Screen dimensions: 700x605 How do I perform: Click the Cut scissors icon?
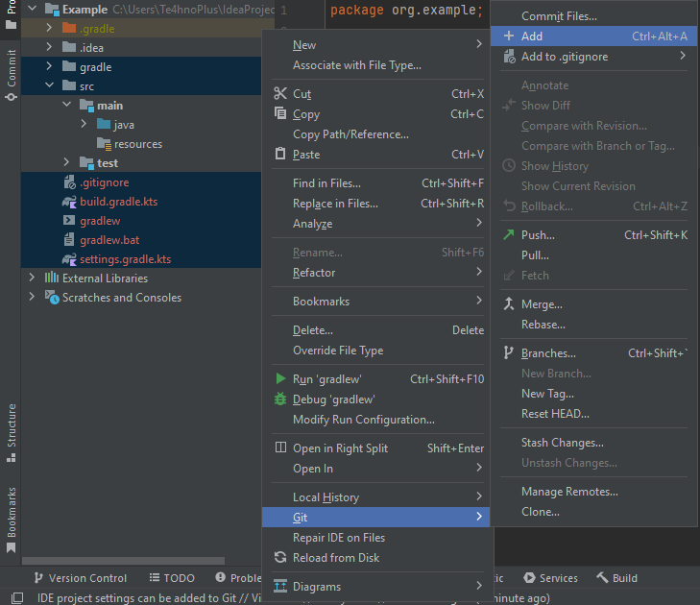click(280, 94)
